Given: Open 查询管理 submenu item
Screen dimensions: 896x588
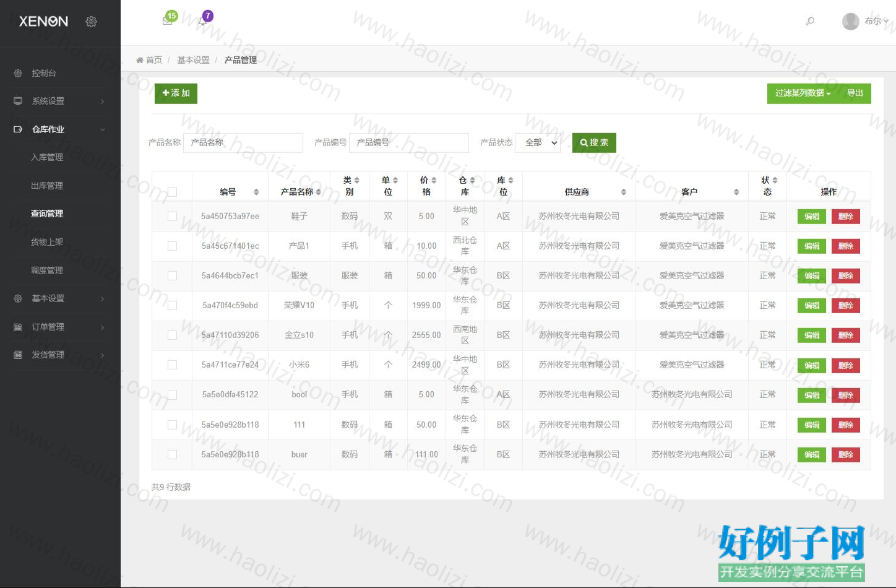Looking at the screenshot, I should click(47, 214).
